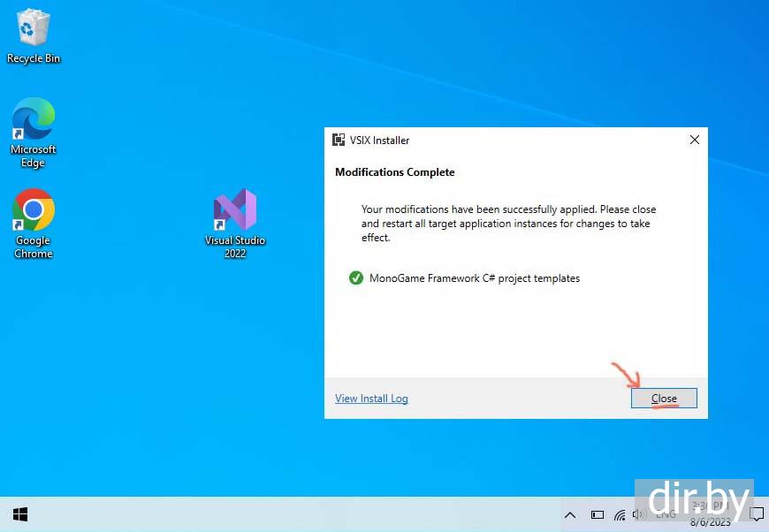This screenshot has width=769, height=532.
Task: Close the VSIX Installer window with X
Action: tap(695, 140)
